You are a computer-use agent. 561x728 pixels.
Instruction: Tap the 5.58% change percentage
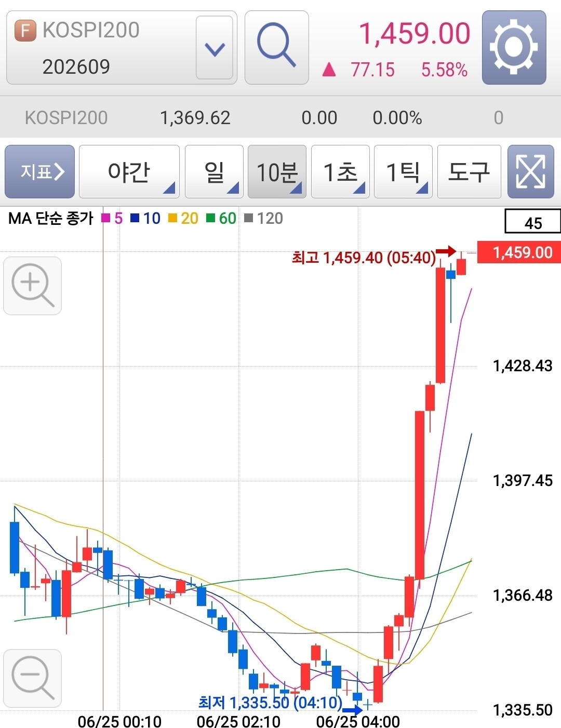tap(444, 70)
